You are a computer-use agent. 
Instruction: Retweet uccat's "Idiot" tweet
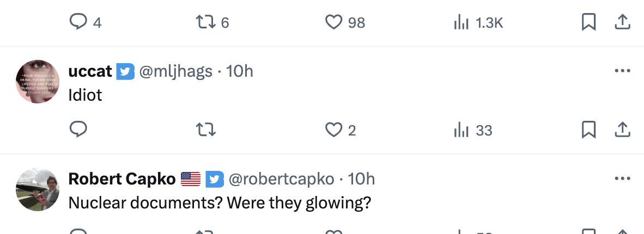pyautogui.click(x=205, y=130)
